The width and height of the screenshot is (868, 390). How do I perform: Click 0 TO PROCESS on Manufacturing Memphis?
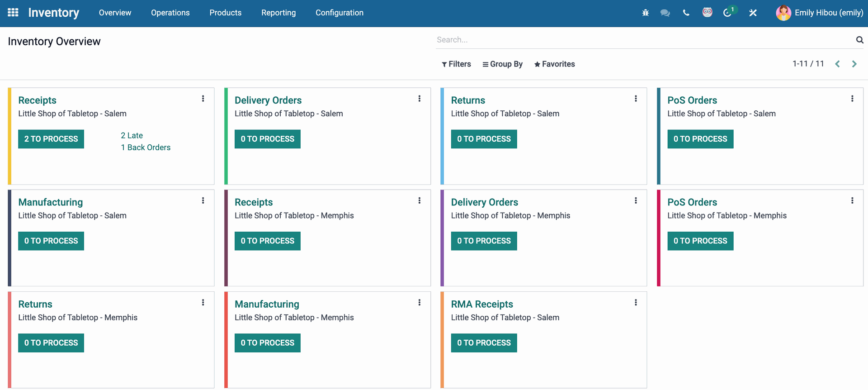[x=268, y=342]
